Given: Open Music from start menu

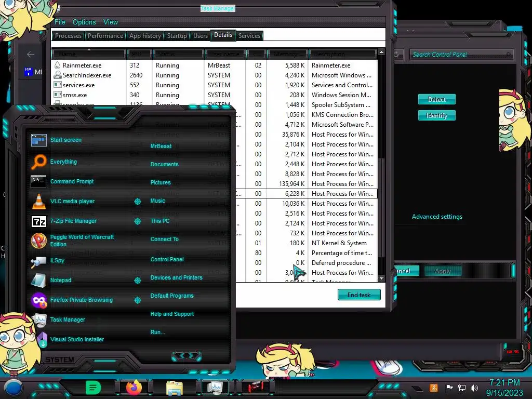Looking at the screenshot, I should pos(158,201).
